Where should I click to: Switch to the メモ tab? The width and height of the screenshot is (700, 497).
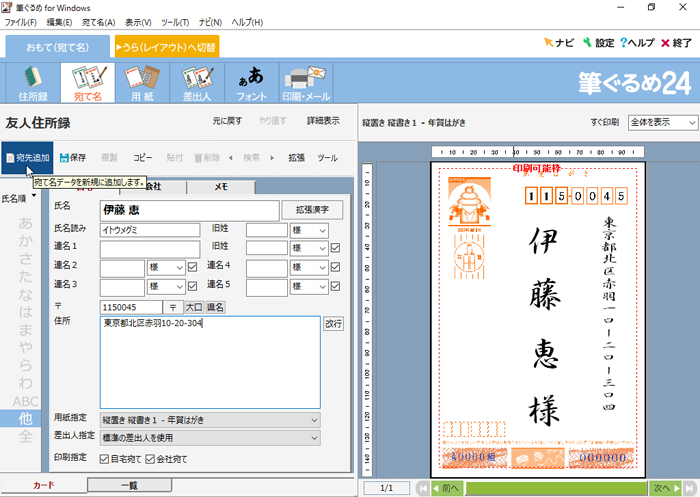(x=221, y=187)
